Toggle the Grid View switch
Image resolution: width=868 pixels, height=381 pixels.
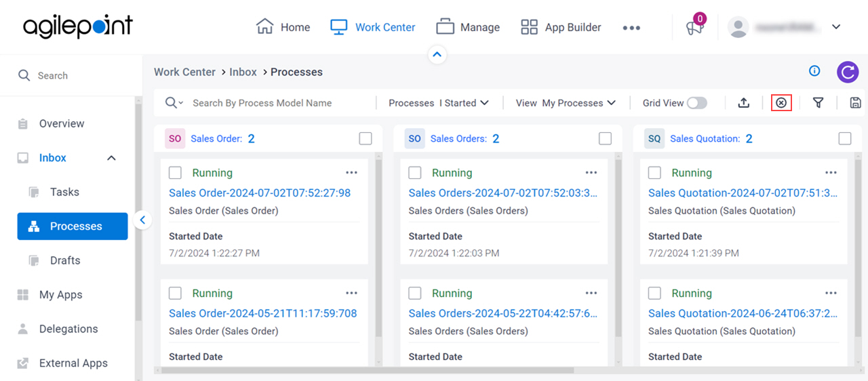point(697,103)
